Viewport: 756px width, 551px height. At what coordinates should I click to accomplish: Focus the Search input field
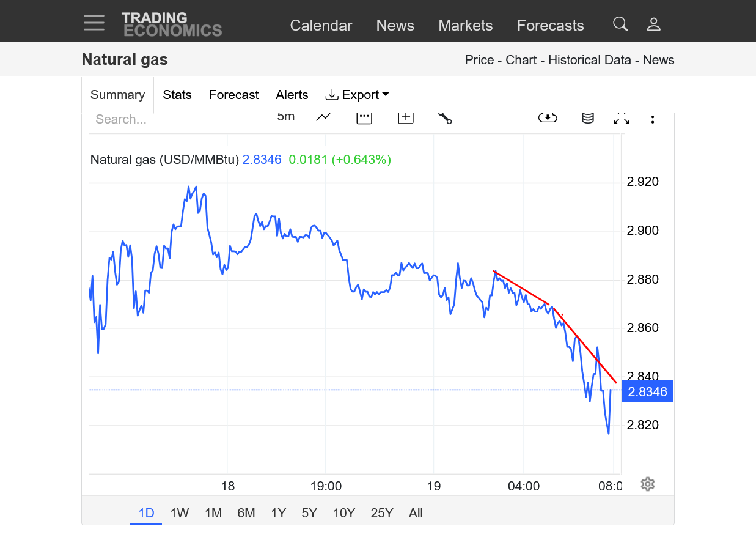click(x=172, y=119)
